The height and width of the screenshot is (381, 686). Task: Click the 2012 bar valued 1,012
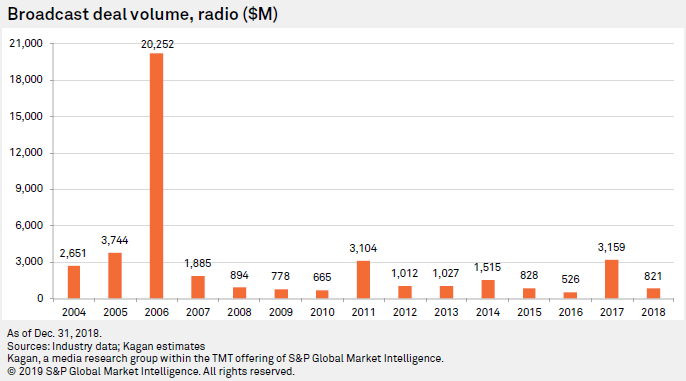405,293
